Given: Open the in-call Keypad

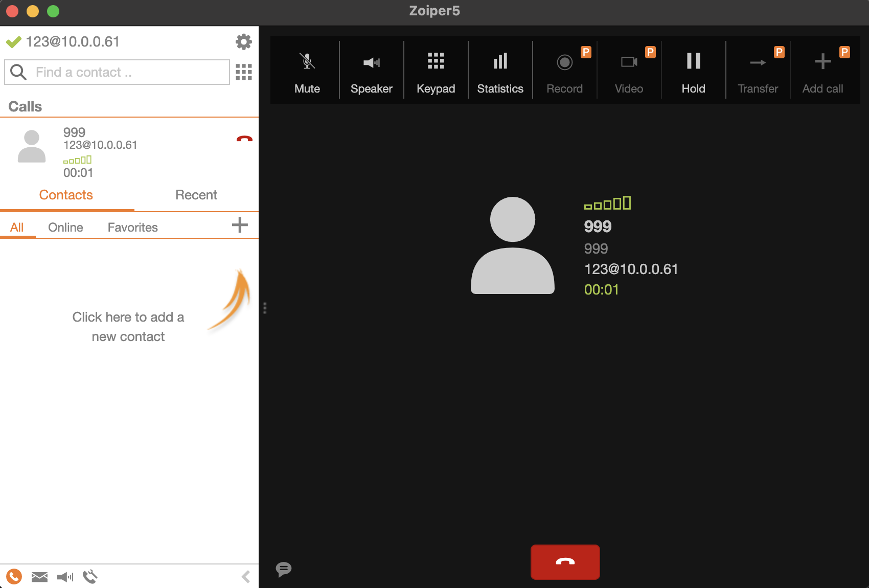Looking at the screenshot, I should (x=436, y=71).
